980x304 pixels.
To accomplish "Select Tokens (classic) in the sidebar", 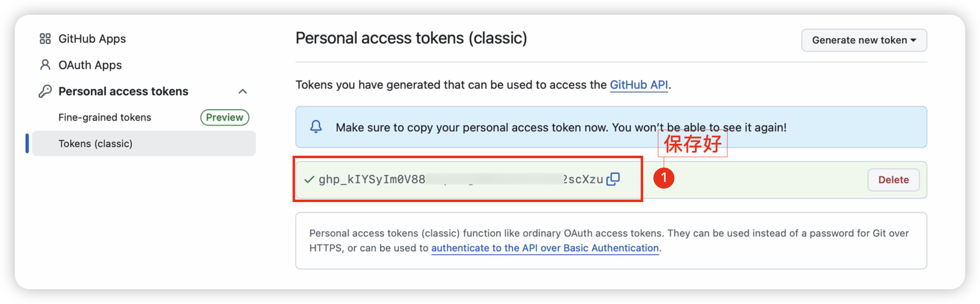I will click(x=95, y=144).
